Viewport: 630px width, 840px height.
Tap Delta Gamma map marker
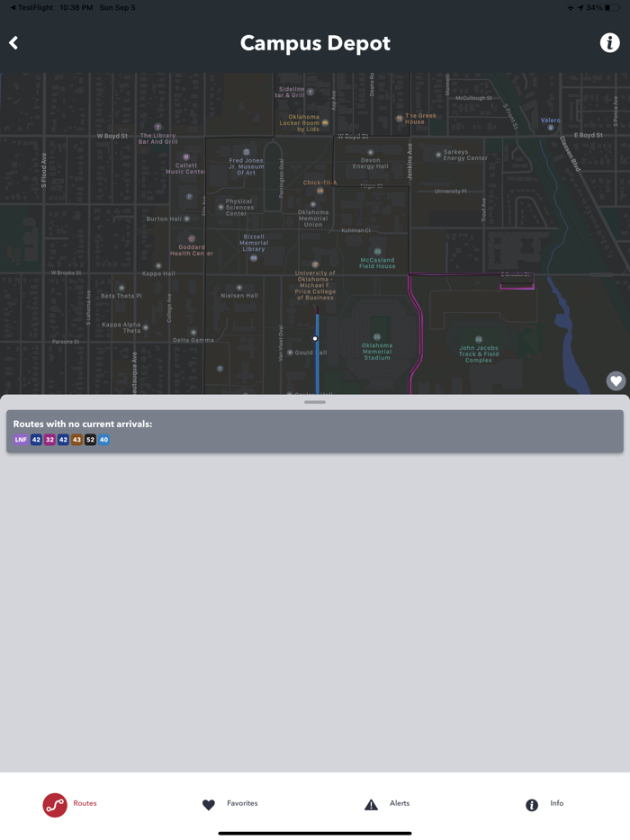pyautogui.click(x=193, y=333)
